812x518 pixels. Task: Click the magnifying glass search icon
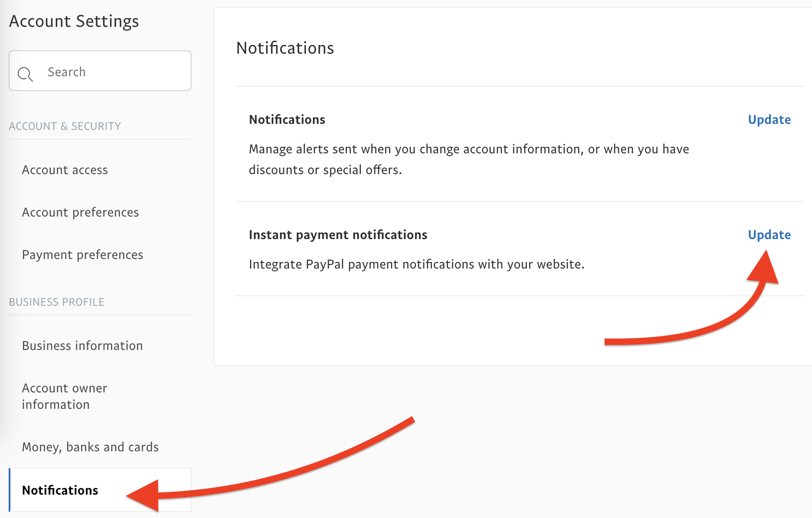pos(25,74)
